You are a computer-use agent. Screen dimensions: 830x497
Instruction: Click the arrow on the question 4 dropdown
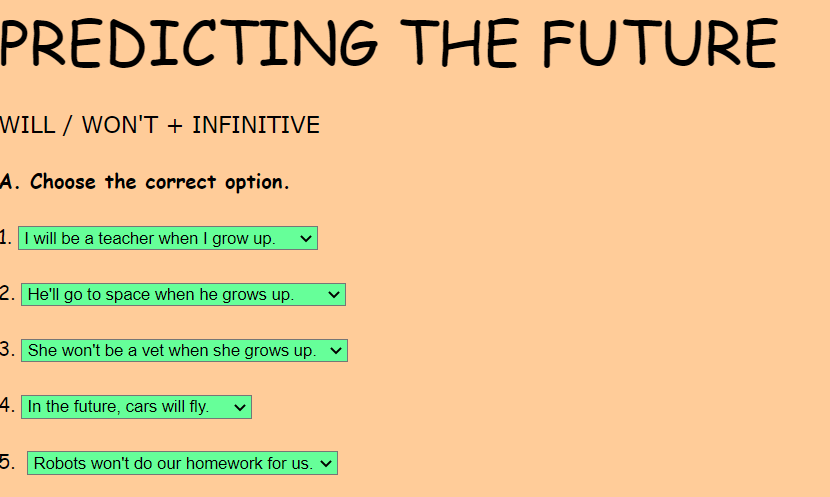[x=240, y=406]
